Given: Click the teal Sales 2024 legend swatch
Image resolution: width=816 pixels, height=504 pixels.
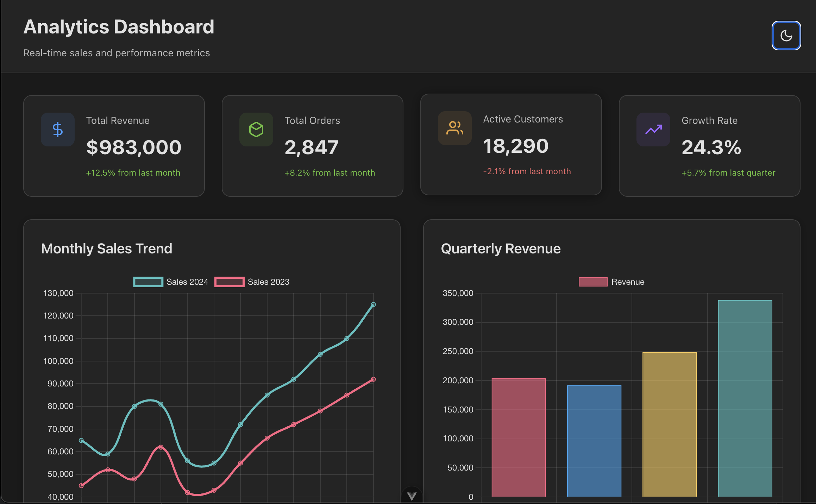Looking at the screenshot, I should 148,282.
